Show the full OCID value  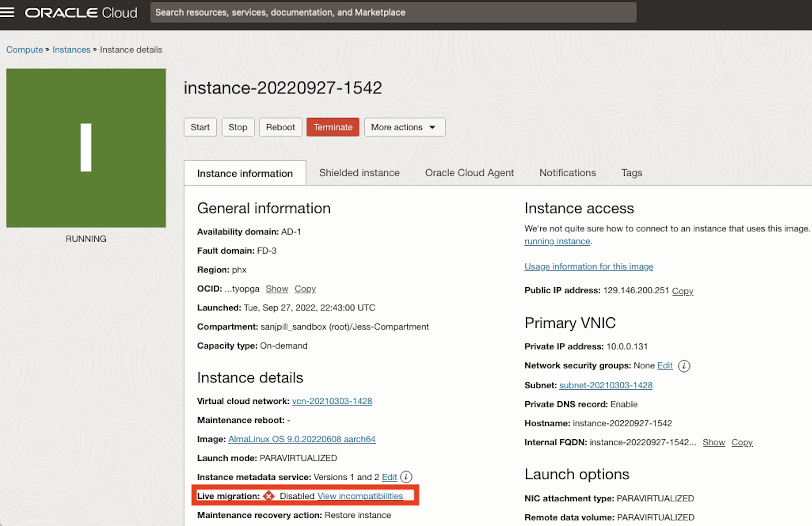[277, 289]
